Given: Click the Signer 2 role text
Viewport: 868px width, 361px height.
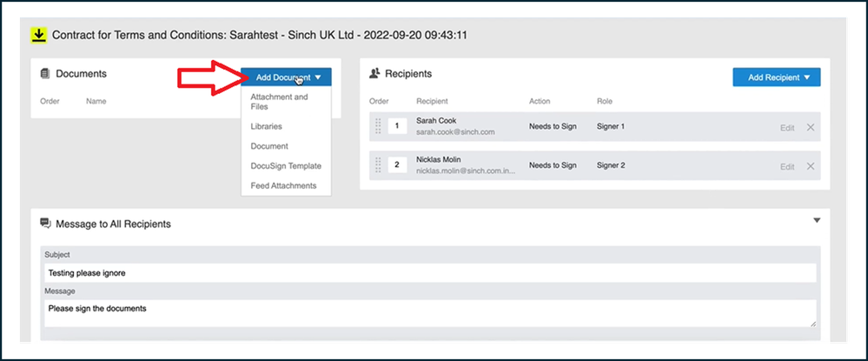Looking at the screenshot, I should click(x=611, y=164).
